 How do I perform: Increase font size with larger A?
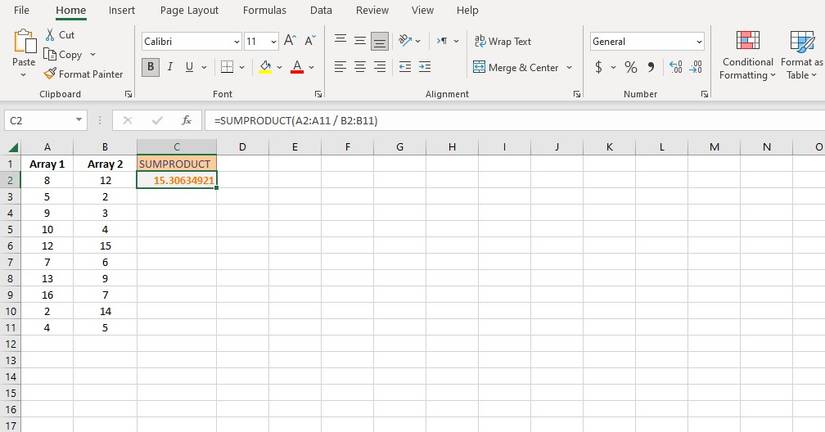click(289, 41)
